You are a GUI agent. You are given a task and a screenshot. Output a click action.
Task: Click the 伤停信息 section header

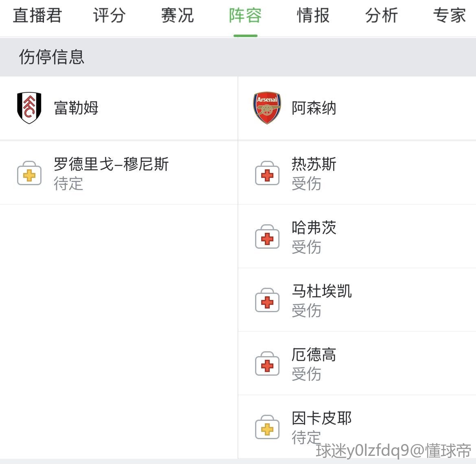pos(52,57)
